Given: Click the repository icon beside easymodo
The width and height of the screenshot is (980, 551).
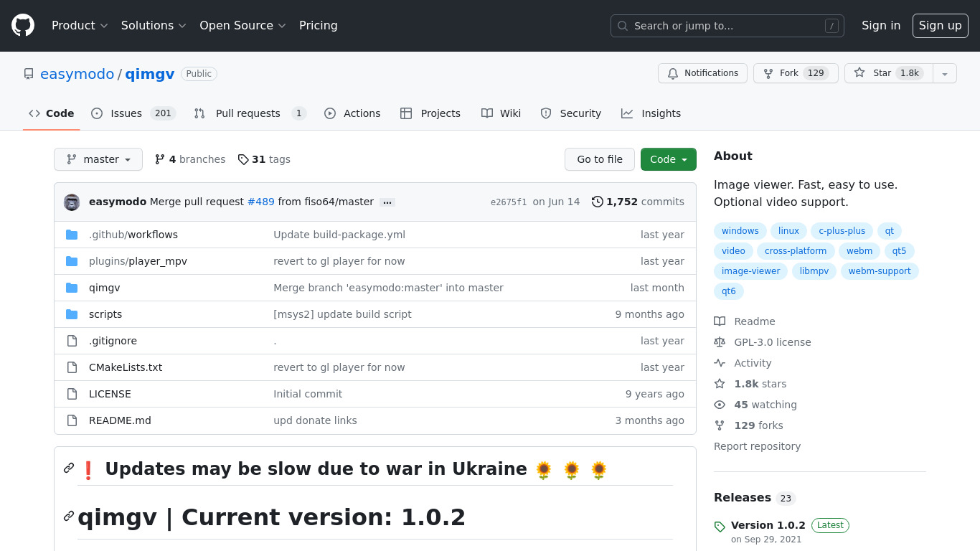Looking at the screenshot, I should (29, 74).
